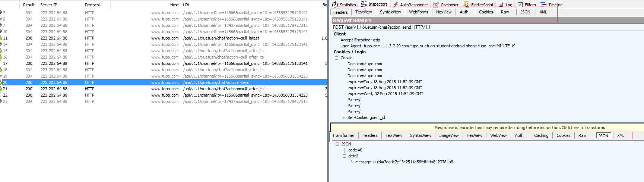Click session 15's green icon
This screenshot has width=644, height=182.
(x=1, y=51)
